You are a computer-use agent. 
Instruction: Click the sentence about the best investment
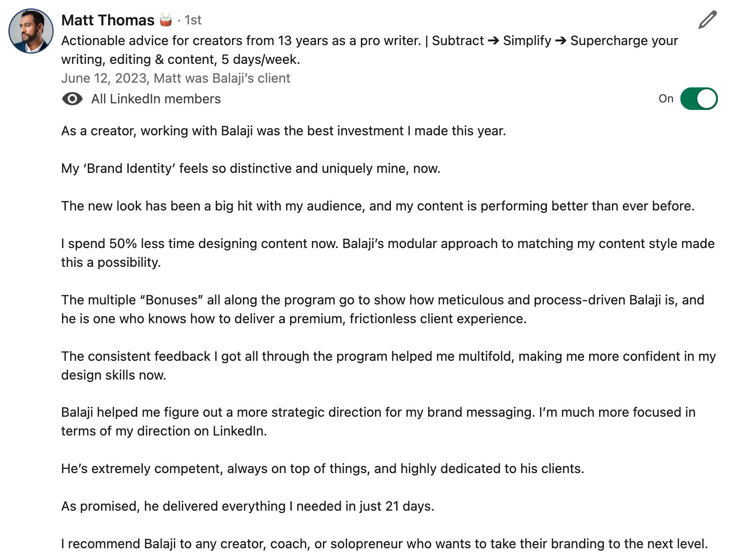point(283,131)
